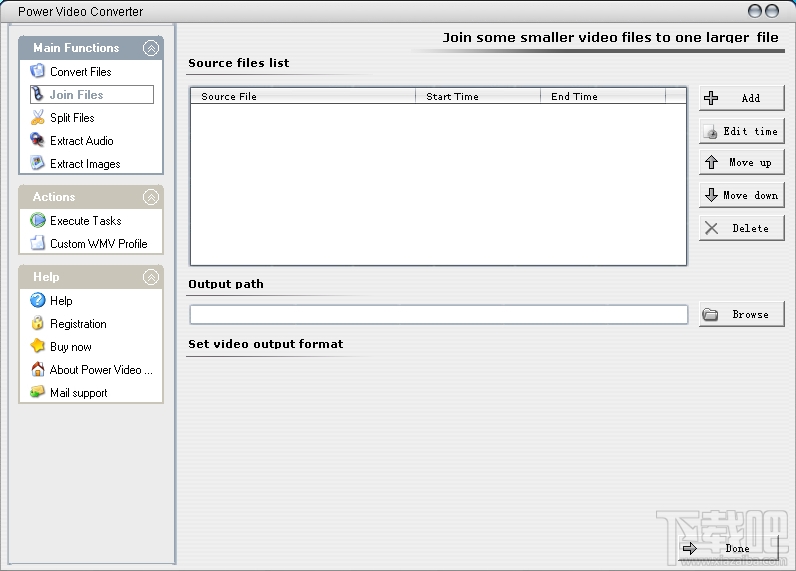
Task: Click the Move up button
Action: pos(742,162)
